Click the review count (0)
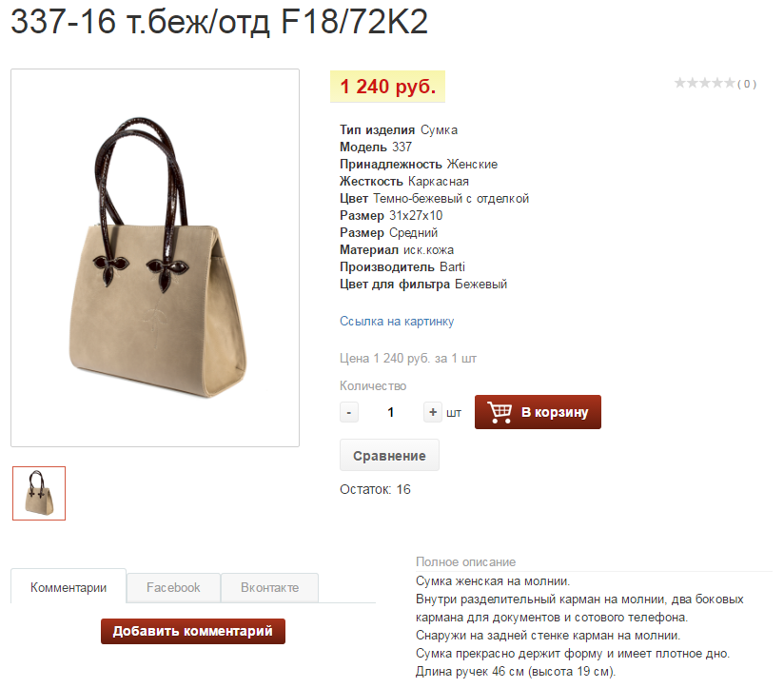 tap(747, 84)
